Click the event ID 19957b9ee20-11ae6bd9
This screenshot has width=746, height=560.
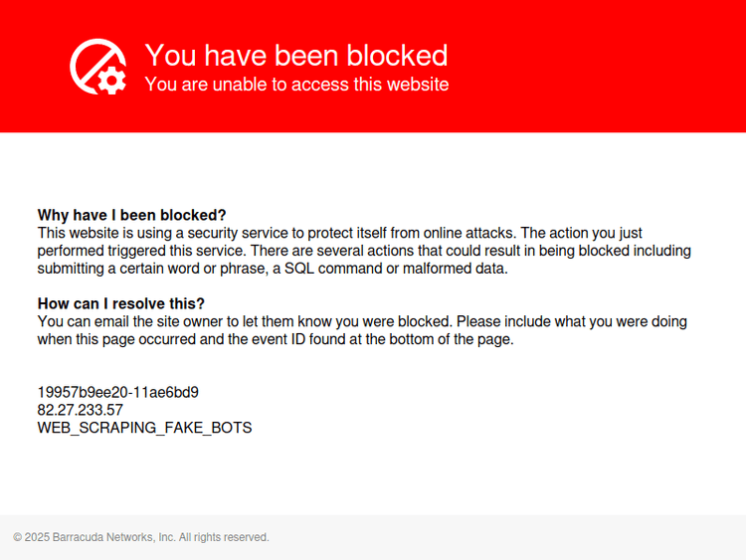(x=125, y=392)
